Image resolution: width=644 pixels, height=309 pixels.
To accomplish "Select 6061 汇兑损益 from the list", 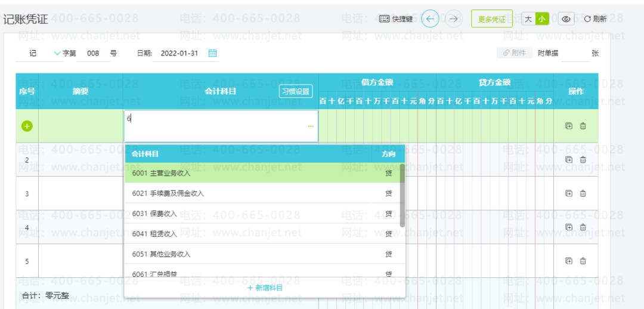I will [x=262, y=271].
